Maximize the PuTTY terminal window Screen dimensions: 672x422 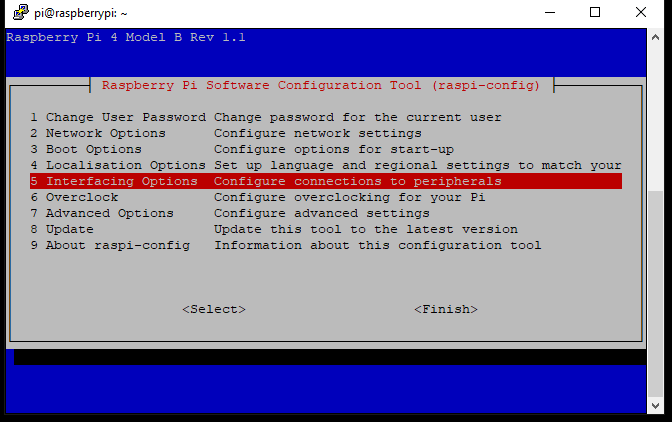(x=595, y=13)
